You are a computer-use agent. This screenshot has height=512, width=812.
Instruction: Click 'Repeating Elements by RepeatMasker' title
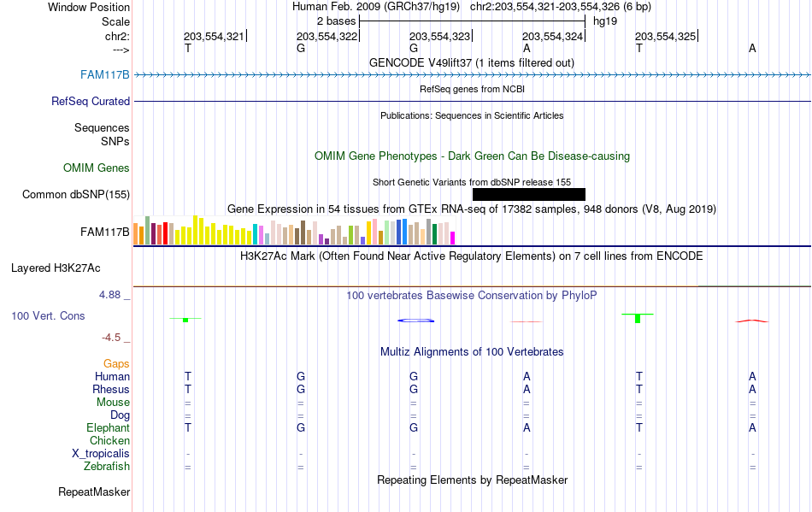pos(473,480)
